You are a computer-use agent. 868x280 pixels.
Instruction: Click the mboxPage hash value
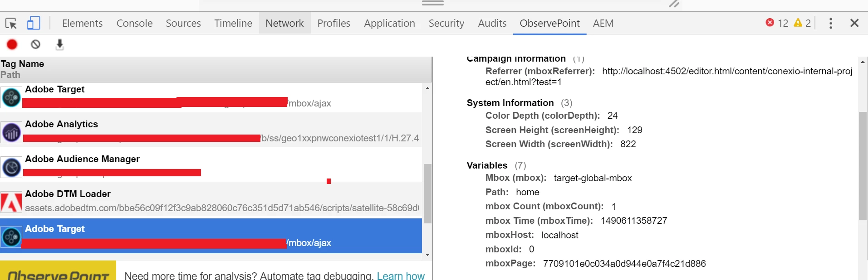click(624, 264)
